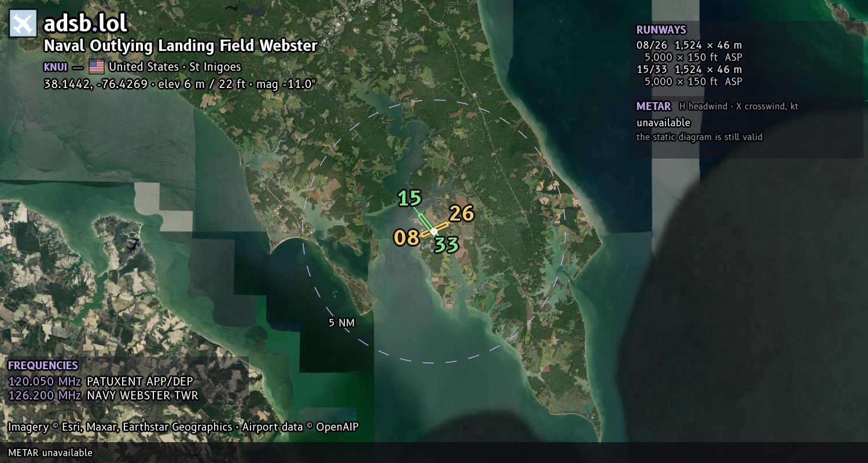The height and width of the screenshot is (463, 868).
Task: Click the "PATUXENT APP/DEP" frequency name
Action: (x=139, y=381)
